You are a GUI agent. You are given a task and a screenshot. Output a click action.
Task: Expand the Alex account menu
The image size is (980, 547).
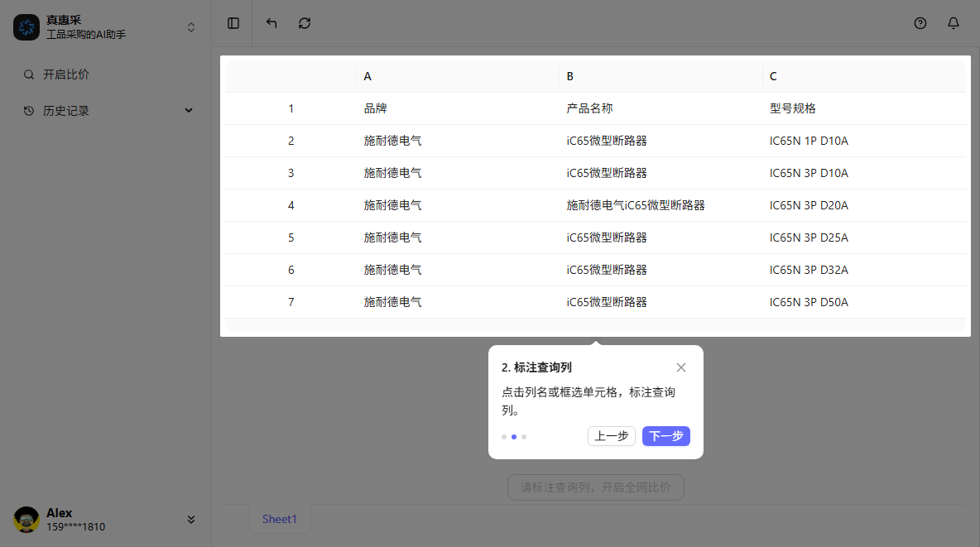pyautogui.click(x=191, y=520)
